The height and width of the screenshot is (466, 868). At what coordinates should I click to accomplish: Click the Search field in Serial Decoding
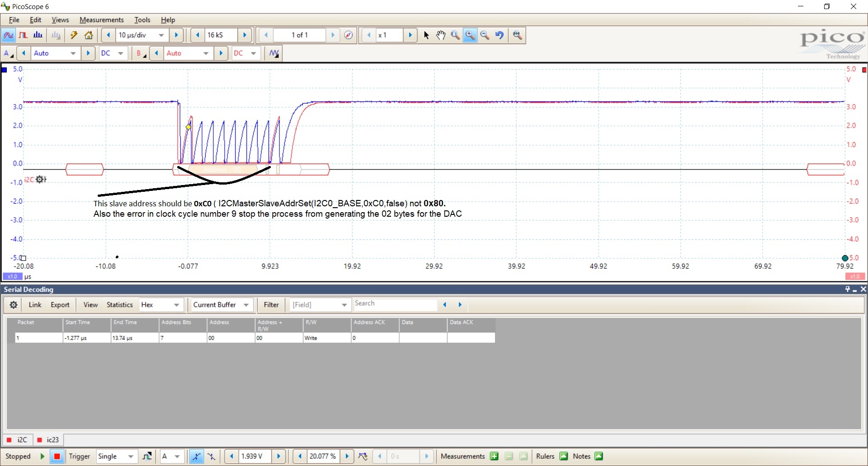(394, 304)
